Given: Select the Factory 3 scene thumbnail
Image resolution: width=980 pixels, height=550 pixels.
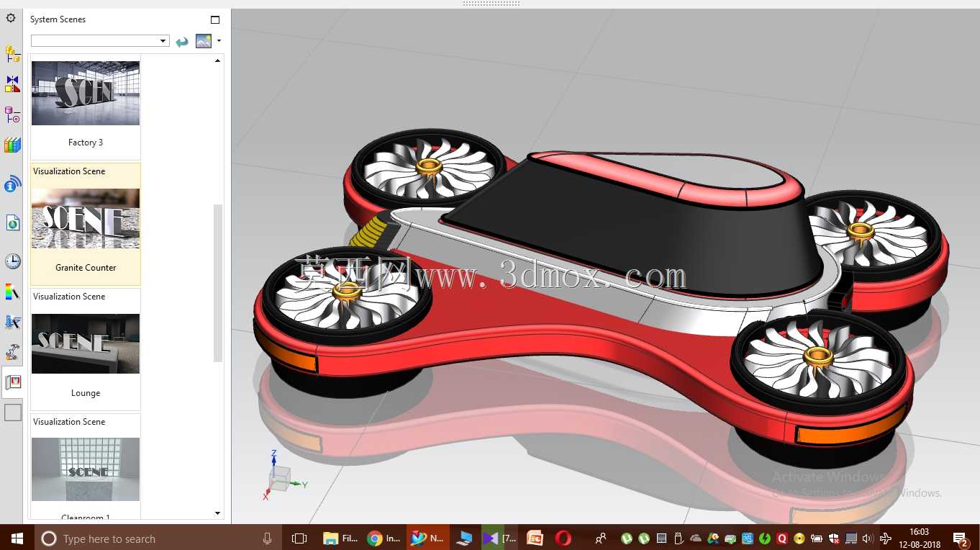Looking at the screenshot, I should tap(86, 93).
